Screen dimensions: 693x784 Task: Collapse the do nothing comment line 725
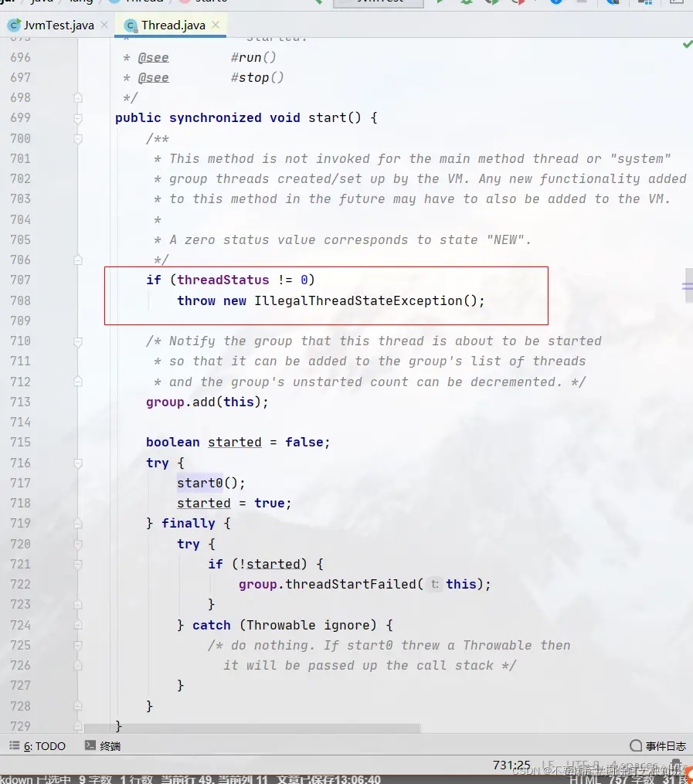pos(78,646)
